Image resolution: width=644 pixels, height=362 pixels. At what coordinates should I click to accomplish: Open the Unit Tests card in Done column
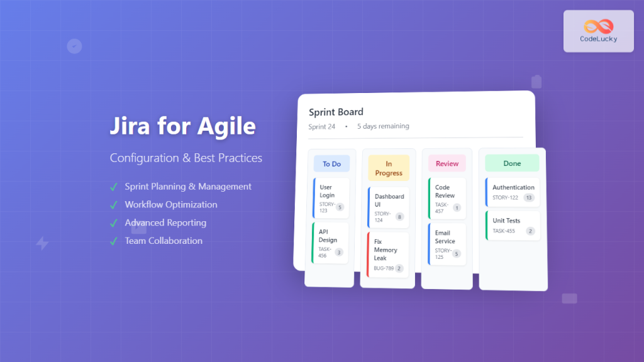click(x=511, y=225)
